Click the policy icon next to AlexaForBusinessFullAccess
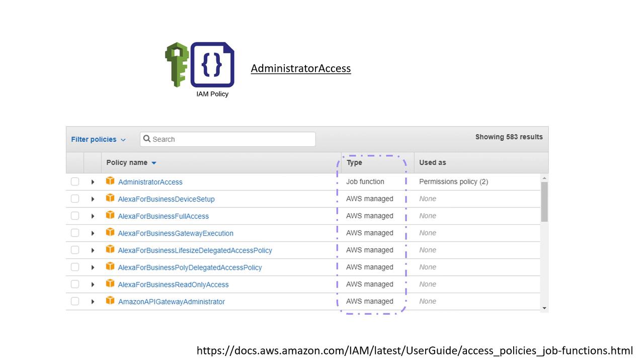644x362 pixels. point(110,215)
